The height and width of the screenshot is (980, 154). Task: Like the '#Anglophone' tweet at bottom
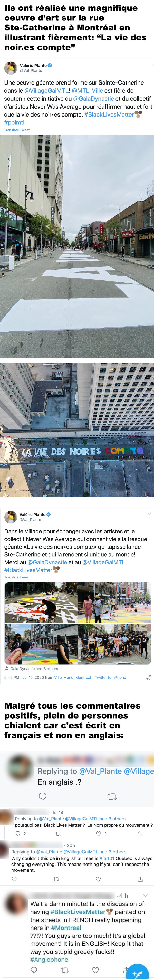tap(95, 970)
